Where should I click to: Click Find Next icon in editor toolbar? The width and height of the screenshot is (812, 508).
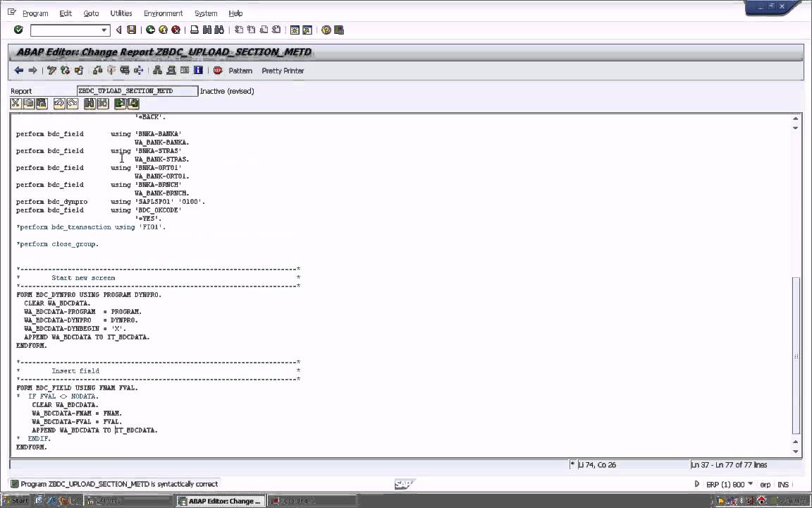click(102, 104)
